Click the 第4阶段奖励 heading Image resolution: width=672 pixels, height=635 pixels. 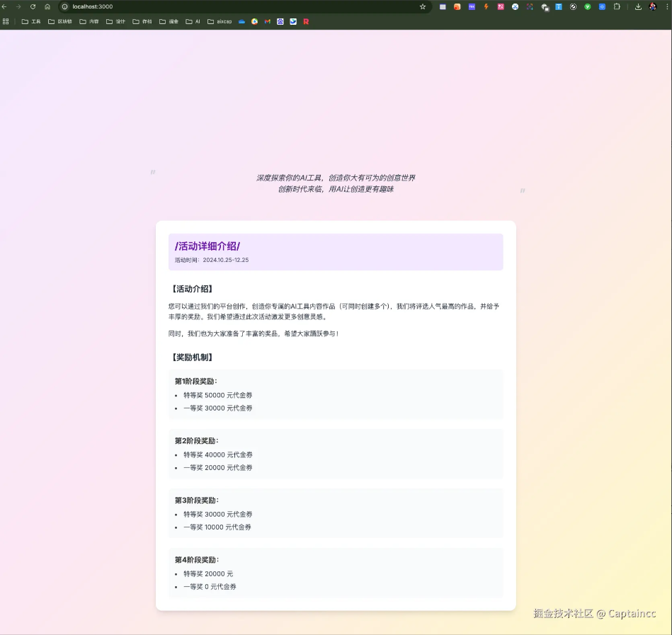tap(196, 560)
